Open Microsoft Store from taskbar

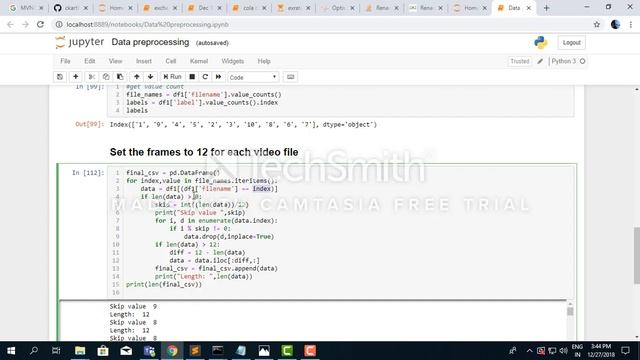pyautogui.click(x=103, y=351)
